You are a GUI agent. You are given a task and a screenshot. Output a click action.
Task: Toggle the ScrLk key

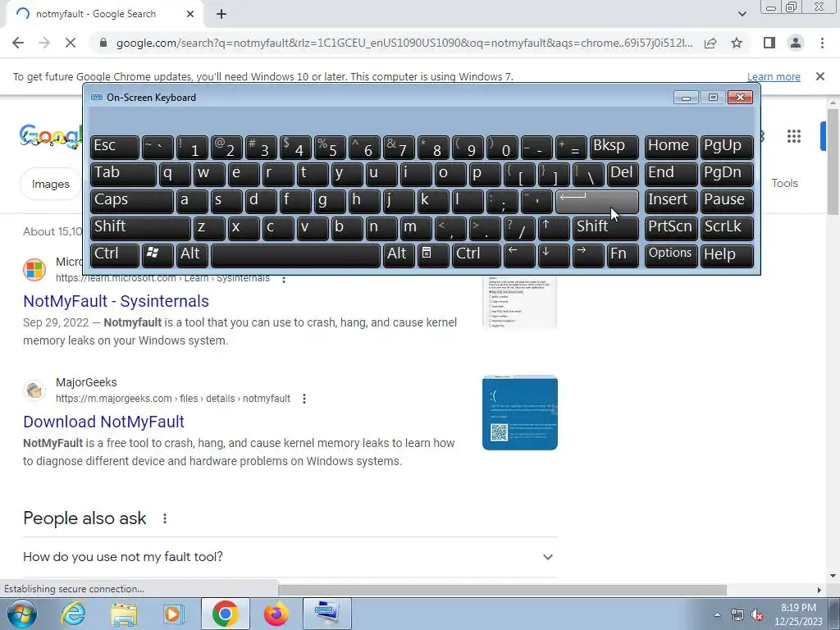pyautogui.click(x=727, y=228)
